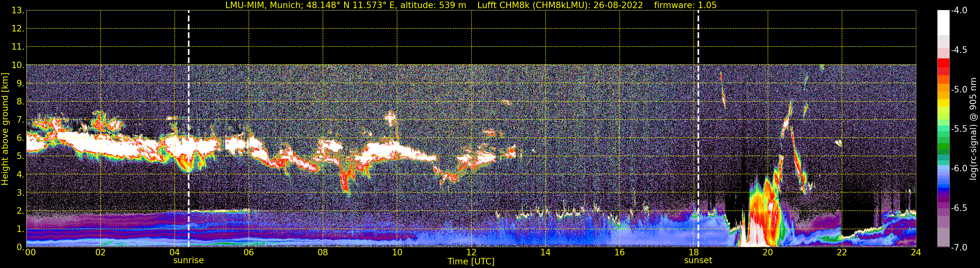
Task: Click the '8.' height axis tick label
Action: [x=20, y=102]
